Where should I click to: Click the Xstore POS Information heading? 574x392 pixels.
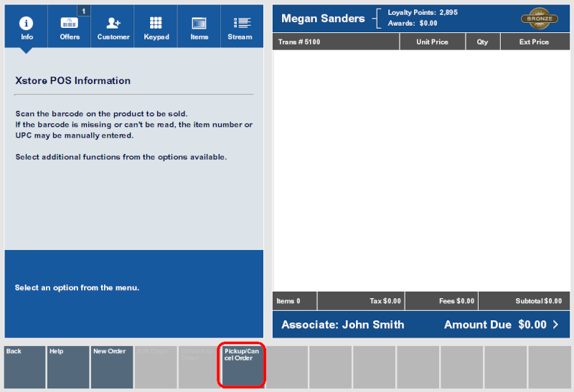coord(73,80)
